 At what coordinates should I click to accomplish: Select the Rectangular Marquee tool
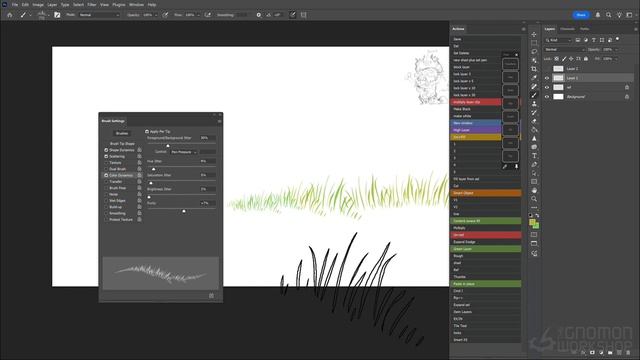click(534, 43)
